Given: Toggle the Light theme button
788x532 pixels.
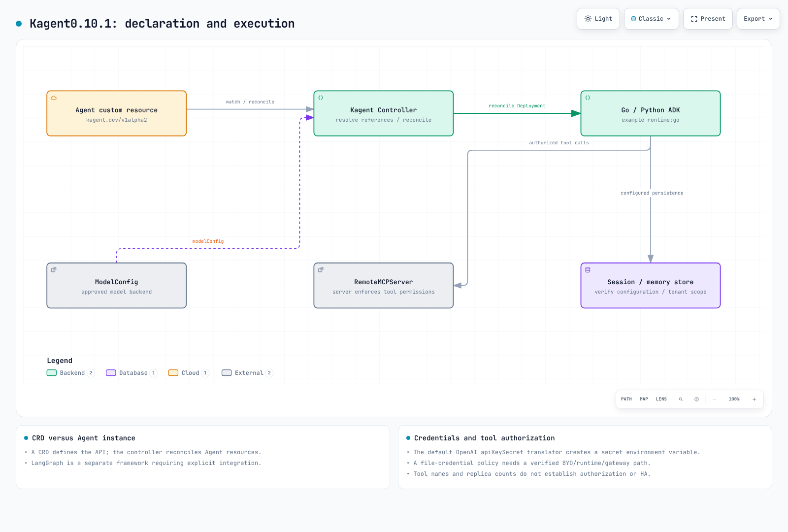Looking at the screenshot, I should [598, 19].
